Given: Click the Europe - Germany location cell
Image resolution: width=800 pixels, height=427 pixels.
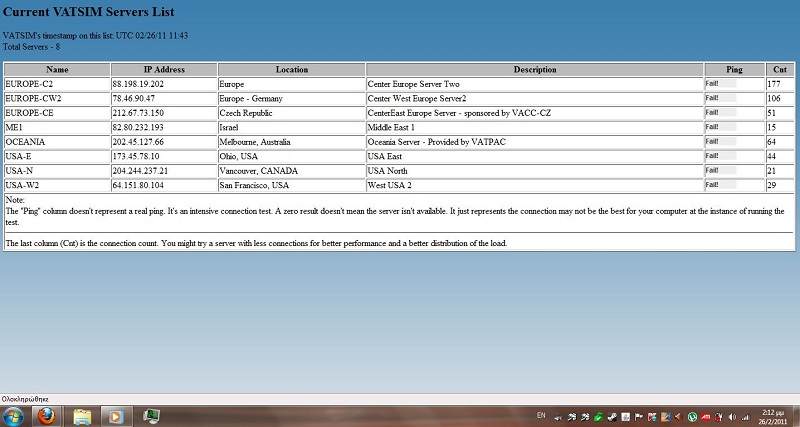Looking at the screenshot, I should [x=292, y=98].
